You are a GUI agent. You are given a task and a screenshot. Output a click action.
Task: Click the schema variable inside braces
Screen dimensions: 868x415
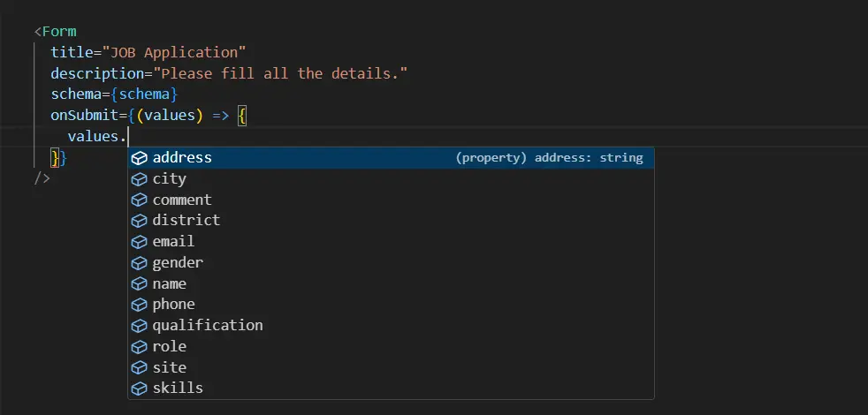pos(148,94)
